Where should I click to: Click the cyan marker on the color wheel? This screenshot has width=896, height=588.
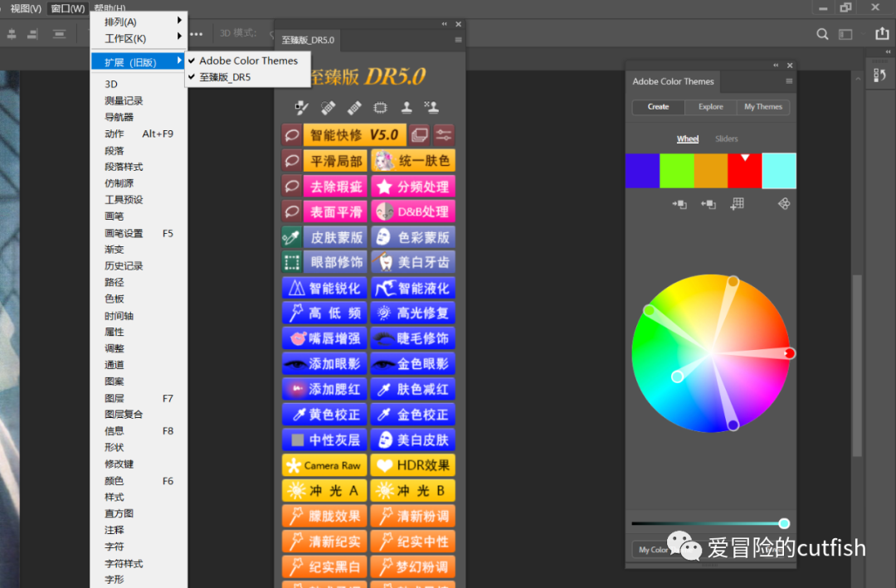point(677,377)
